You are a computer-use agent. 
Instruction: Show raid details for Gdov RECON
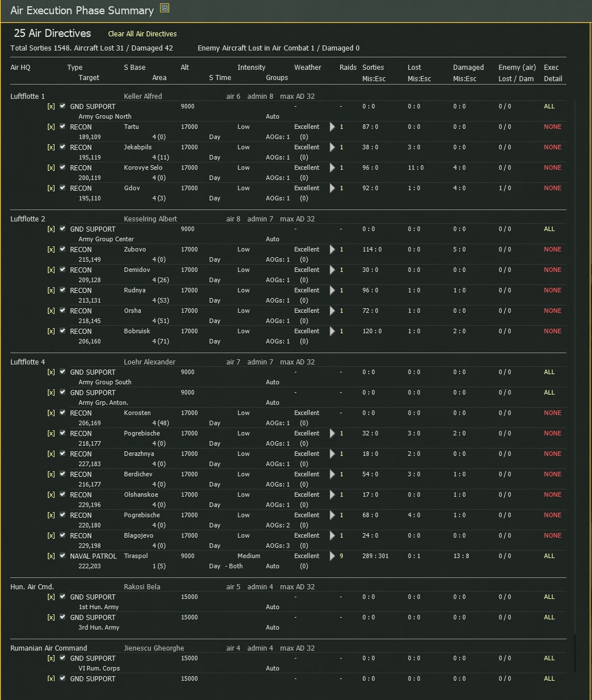(333, 188)
